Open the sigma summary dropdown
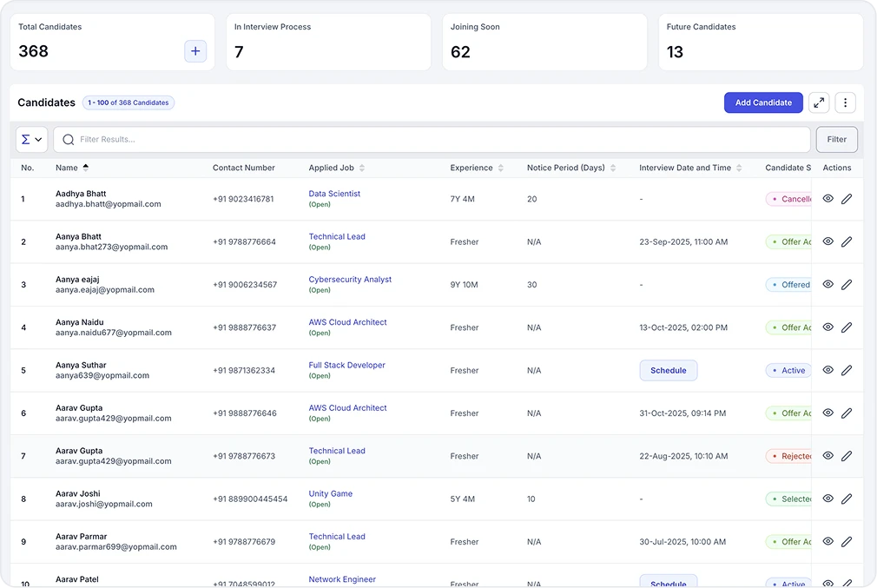This screenshot has width=877, height=588. 31,139
